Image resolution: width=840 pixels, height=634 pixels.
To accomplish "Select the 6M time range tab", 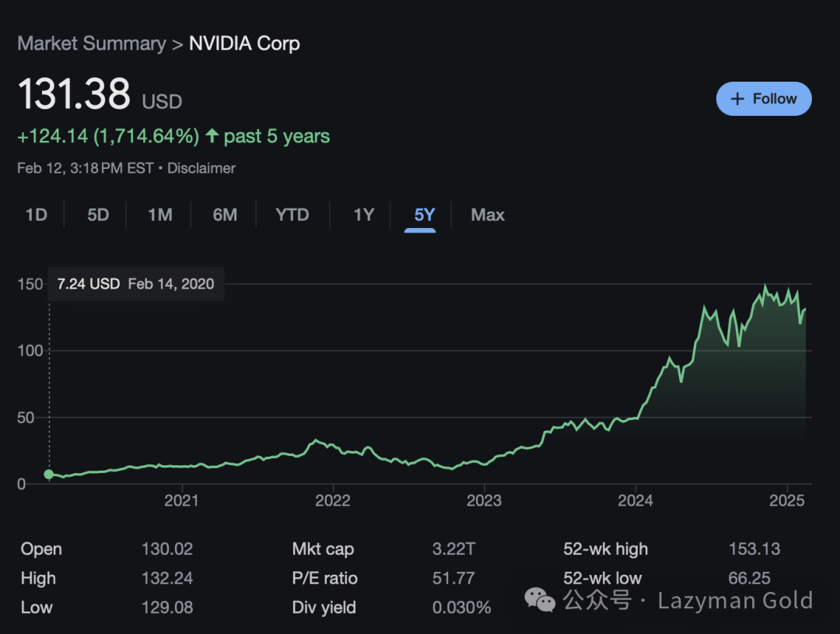I will point(225,215).
